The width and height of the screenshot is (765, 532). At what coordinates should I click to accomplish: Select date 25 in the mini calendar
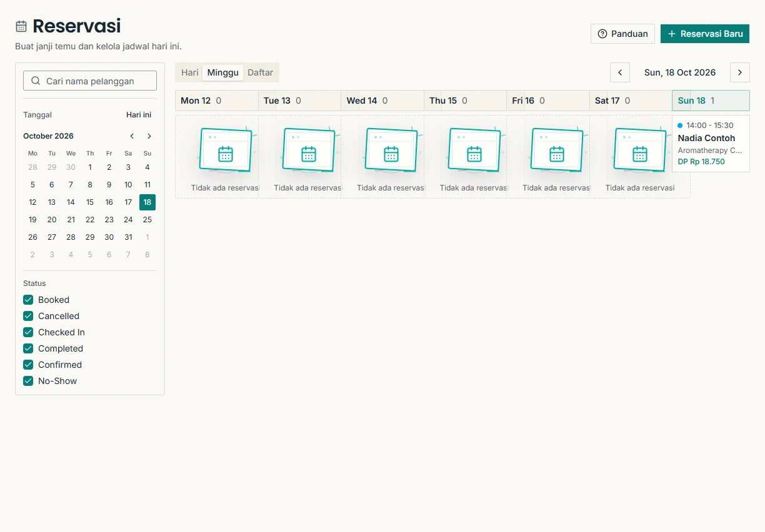point(147,220)
